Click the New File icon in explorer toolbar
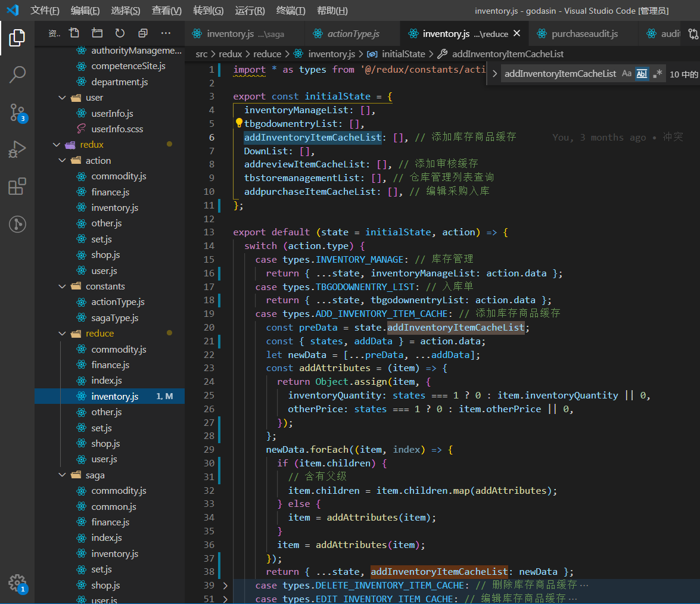 point(74,33)
